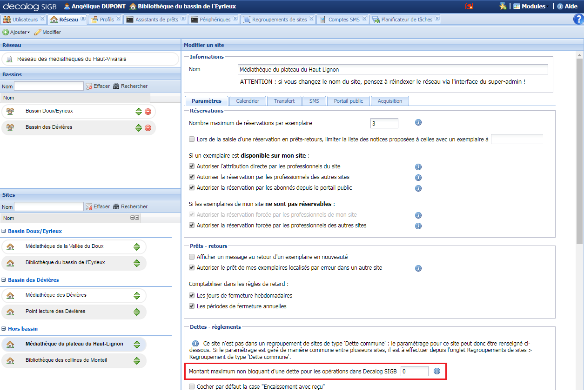Toggle weekly closing days checkbox

point(192,296)
